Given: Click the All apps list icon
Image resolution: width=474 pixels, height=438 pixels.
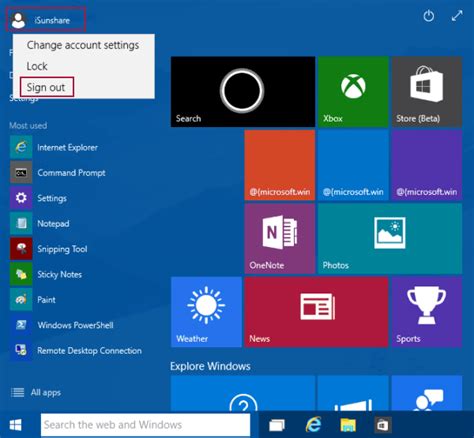Looking at the screenshot, I should [x=18, y=392].
